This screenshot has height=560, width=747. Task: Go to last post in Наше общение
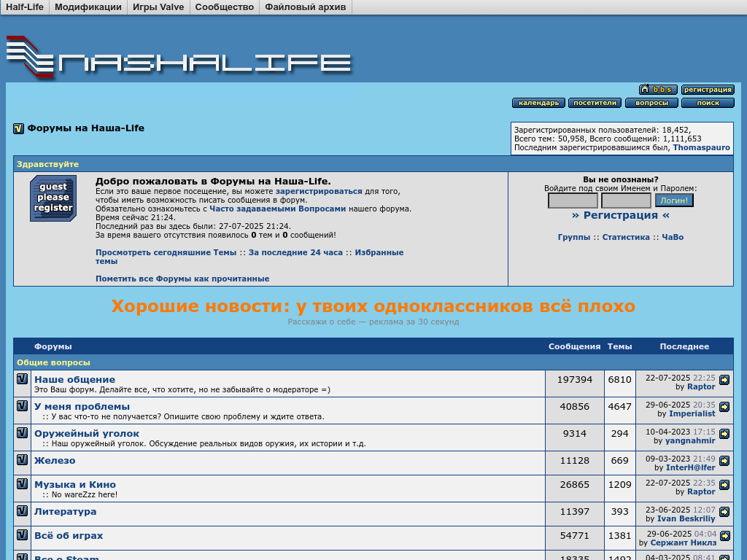724,380
